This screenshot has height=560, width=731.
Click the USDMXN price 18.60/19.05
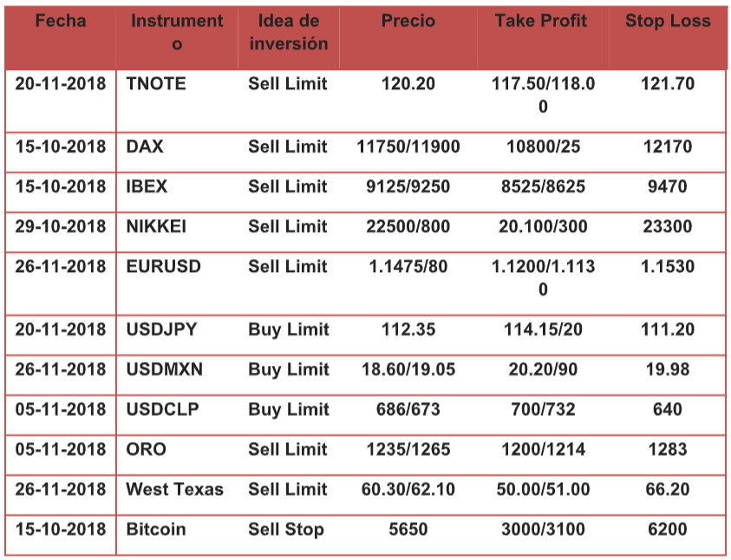point(408,370)
